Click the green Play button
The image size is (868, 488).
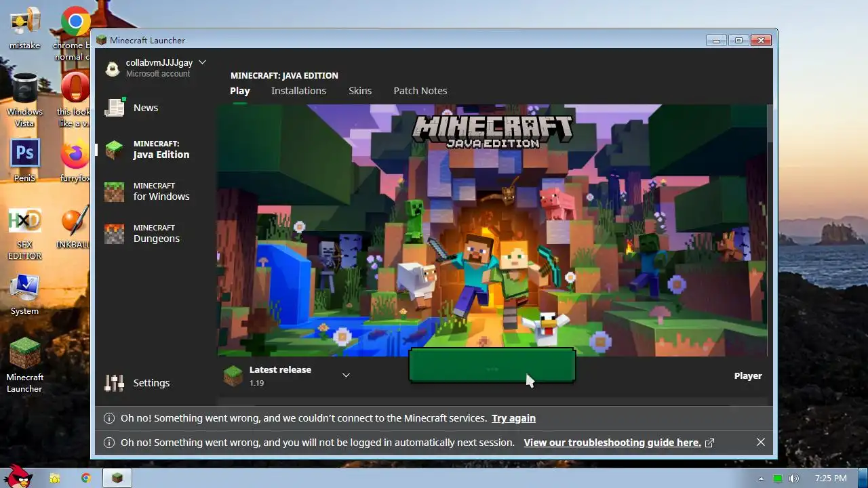coord(492,366)
